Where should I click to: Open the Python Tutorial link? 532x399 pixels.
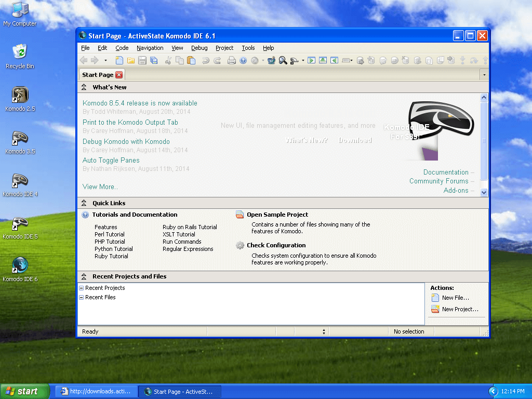pos(114,249)
